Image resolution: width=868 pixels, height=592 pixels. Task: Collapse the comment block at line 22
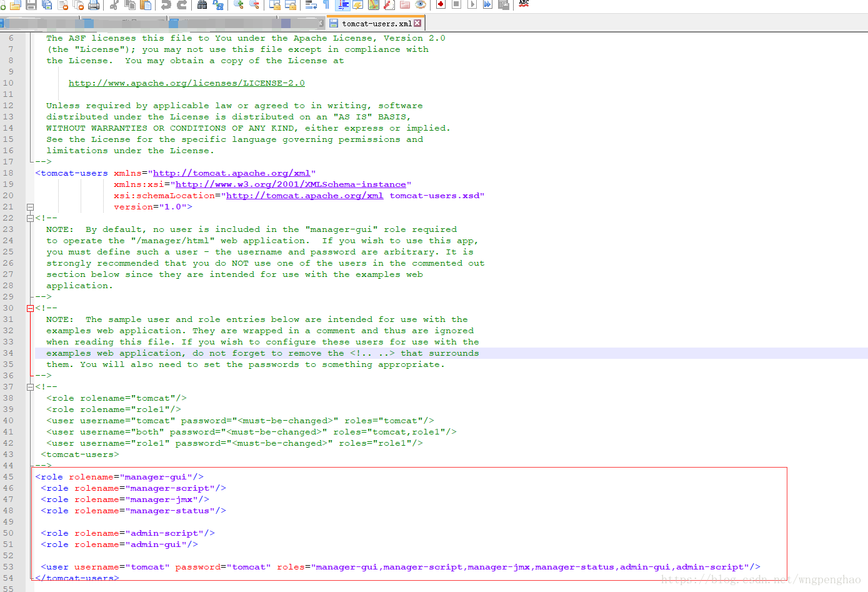point(30,218)
